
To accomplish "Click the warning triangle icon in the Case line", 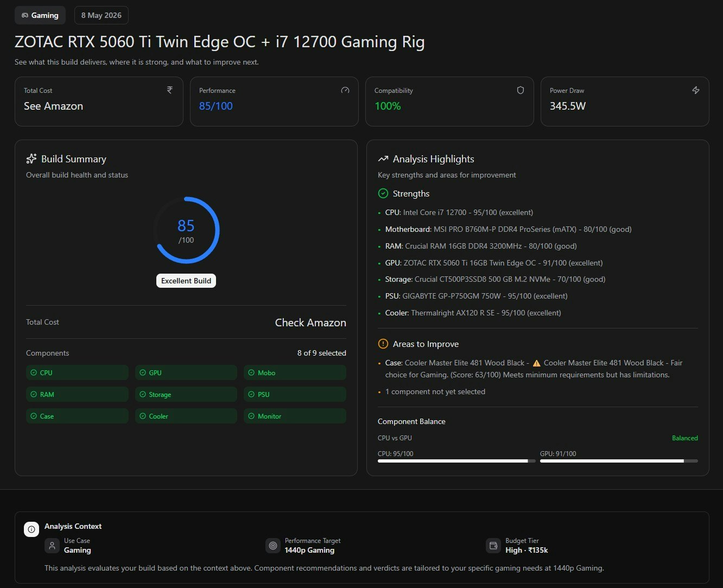I will [537, 363].
